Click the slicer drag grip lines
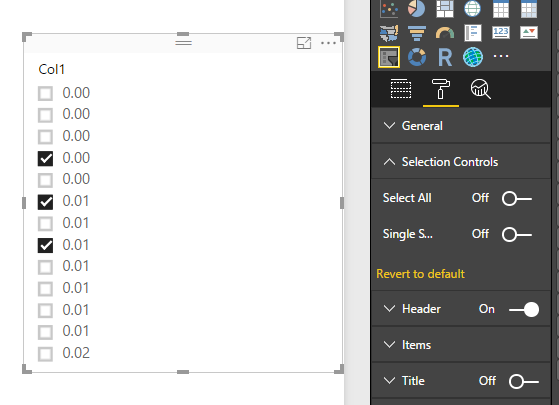The image size is (559, 405). (183, 42)
